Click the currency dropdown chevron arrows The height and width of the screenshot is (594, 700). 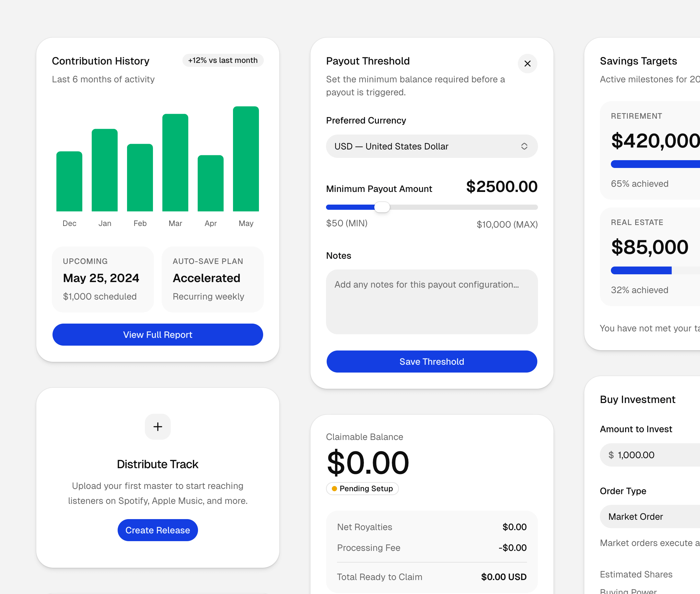click(524, 147)
